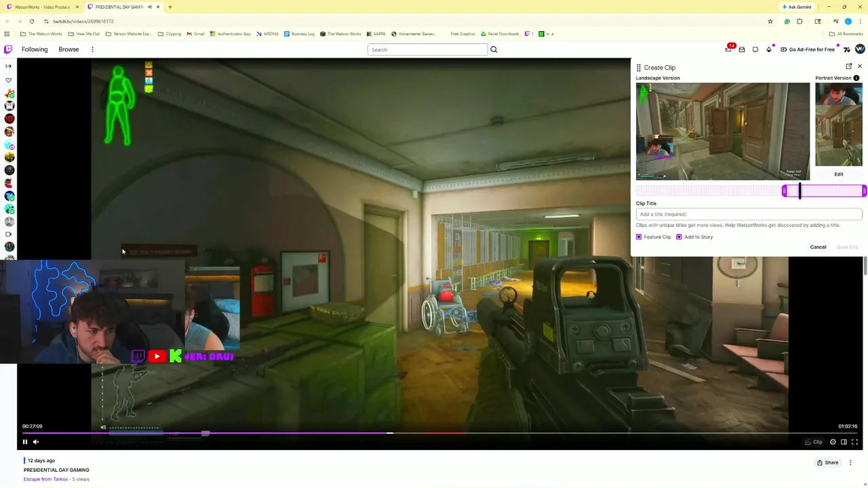868x488 pixels.
Task: Open the WatsonWorks profile avatar menu
Action: [x=860, y=49]
